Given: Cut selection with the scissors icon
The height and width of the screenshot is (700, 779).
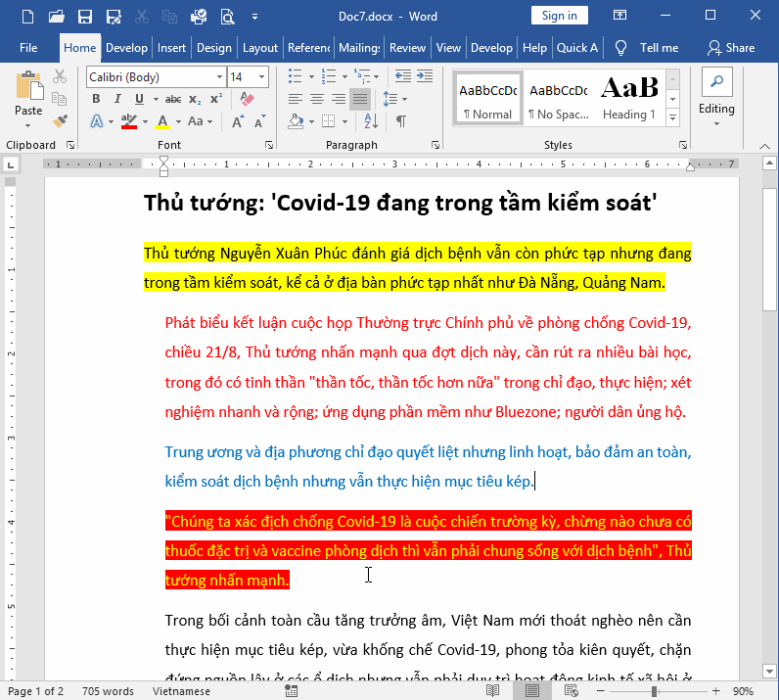Looking at the screenshot, I should 60,76.
